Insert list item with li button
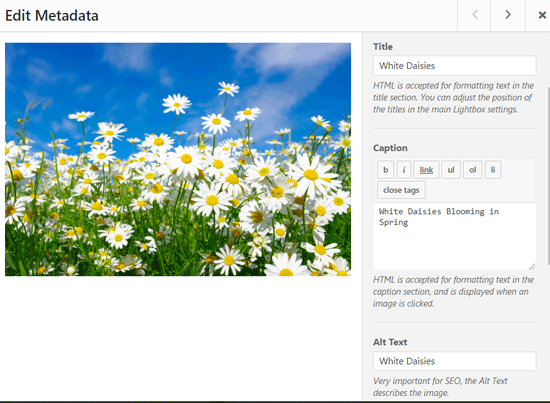550x403 pixels. point(493,170)
